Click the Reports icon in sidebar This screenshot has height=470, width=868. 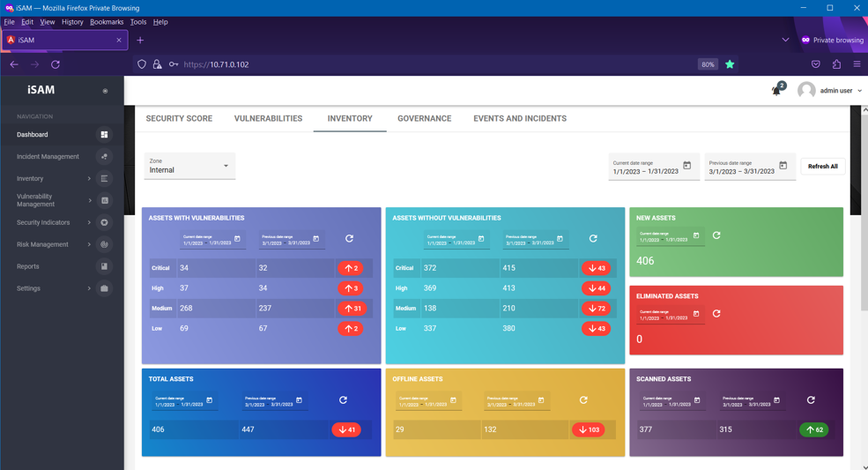(x=104, y=266)
